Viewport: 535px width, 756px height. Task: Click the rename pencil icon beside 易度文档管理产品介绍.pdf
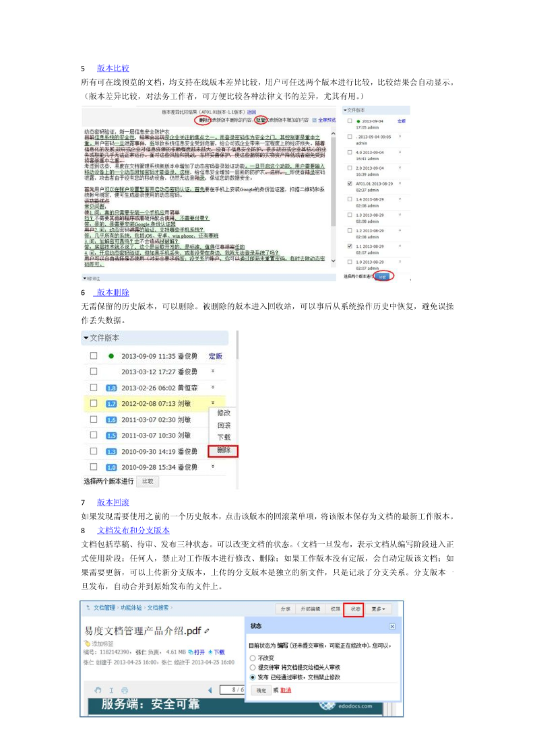pyautogui.click(x=207, y=631)
